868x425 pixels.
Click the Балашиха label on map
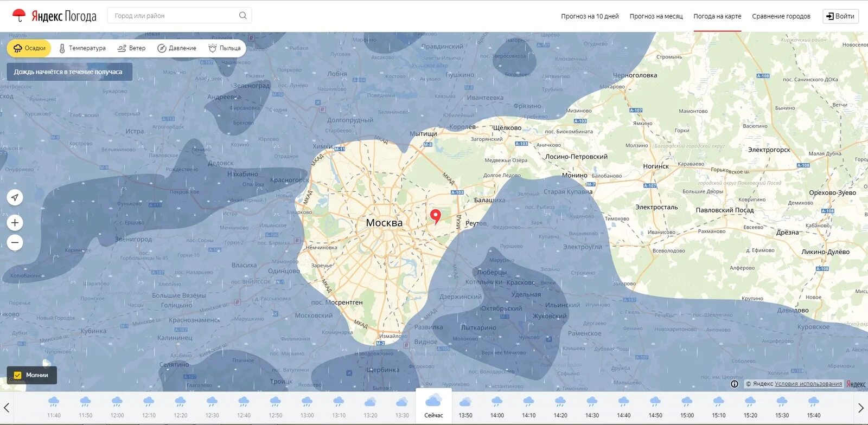pyautogui.click(x=489, y=200)
